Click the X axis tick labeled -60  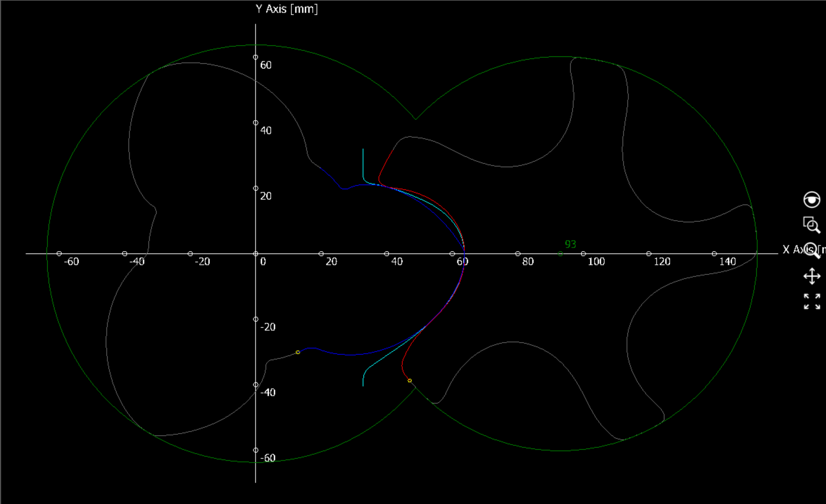[x=59, y=254]
